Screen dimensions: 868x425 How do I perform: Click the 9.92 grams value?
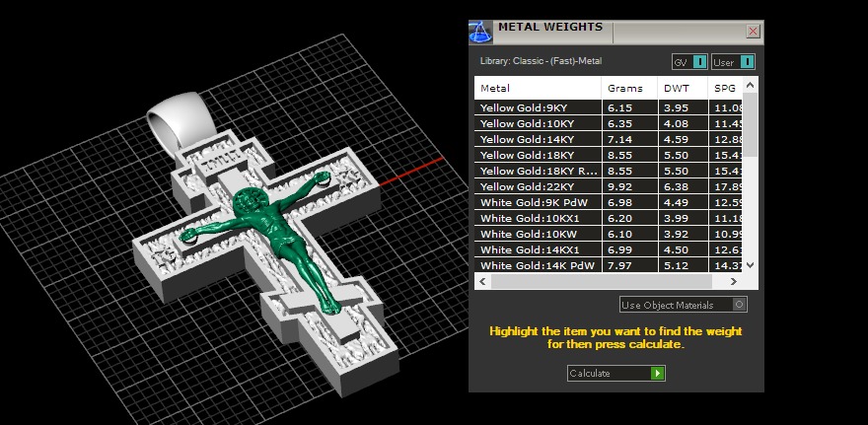619,186
